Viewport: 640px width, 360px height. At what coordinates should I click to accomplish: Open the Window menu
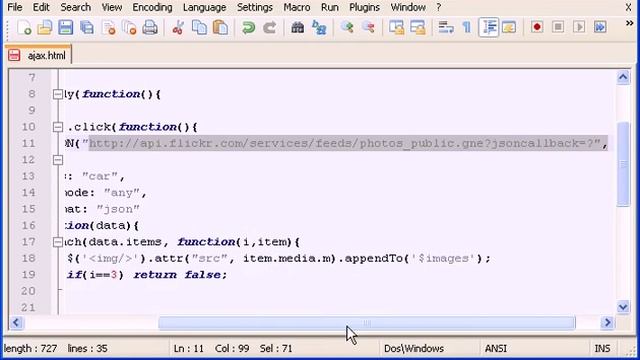click(408, 7)
